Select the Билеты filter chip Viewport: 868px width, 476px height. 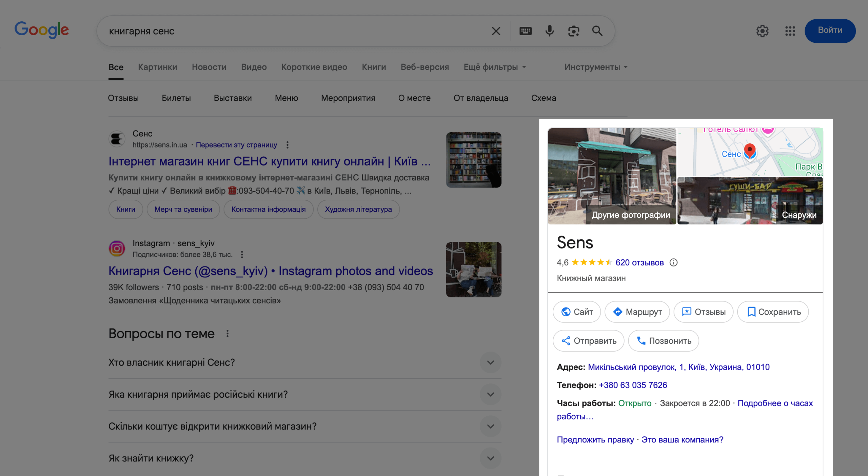click(x=176, y=98)
